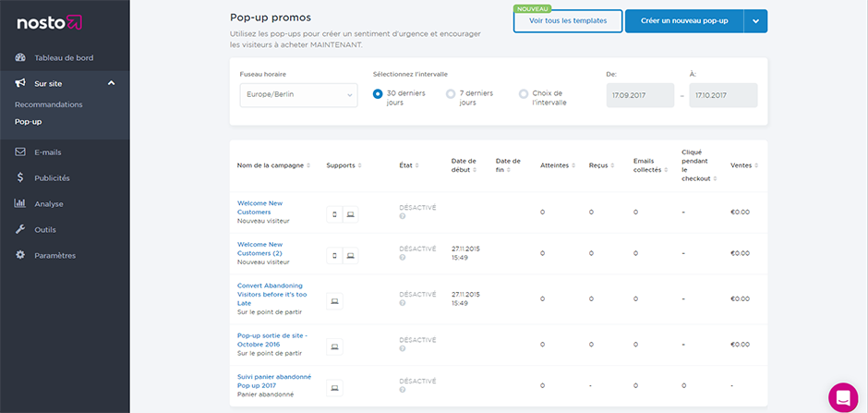The image size is (868, 413).
Task: Click desktop icon for Suivi panier abandonné
Action: click(x=334, y=388)
